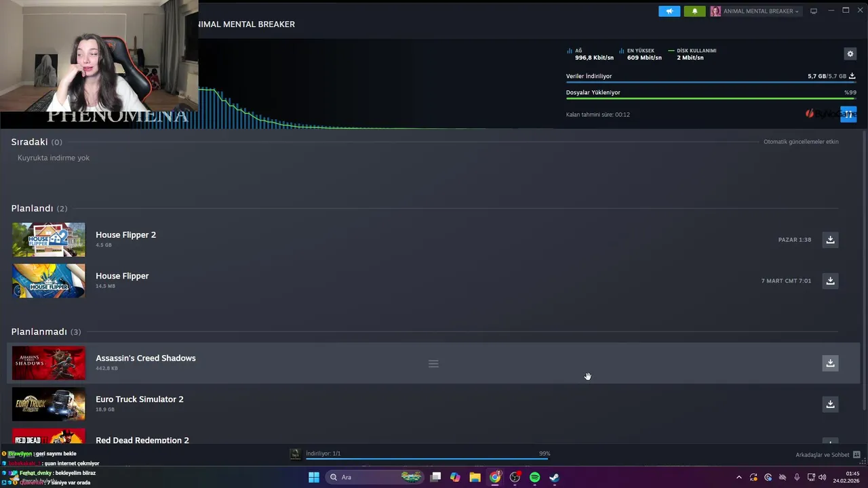Pause the current download

848,114
